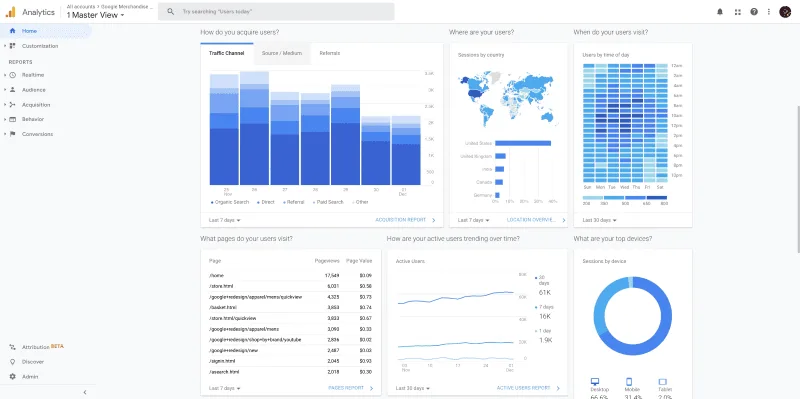Click the Admin gear icon
800x399 pixels.
pos(13,377)
